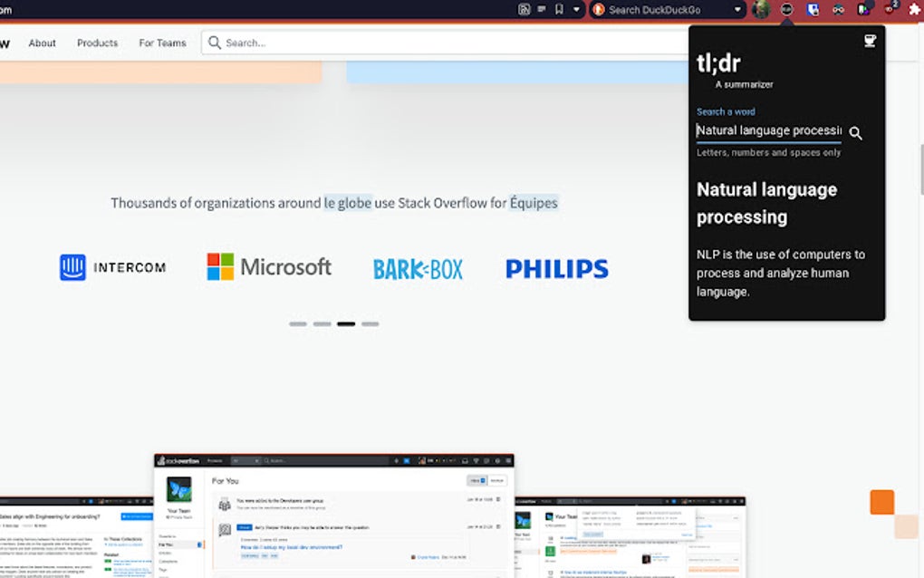The image size is (924, 578).
Task: Select About in the top navigation
Action: coord(42,43)
